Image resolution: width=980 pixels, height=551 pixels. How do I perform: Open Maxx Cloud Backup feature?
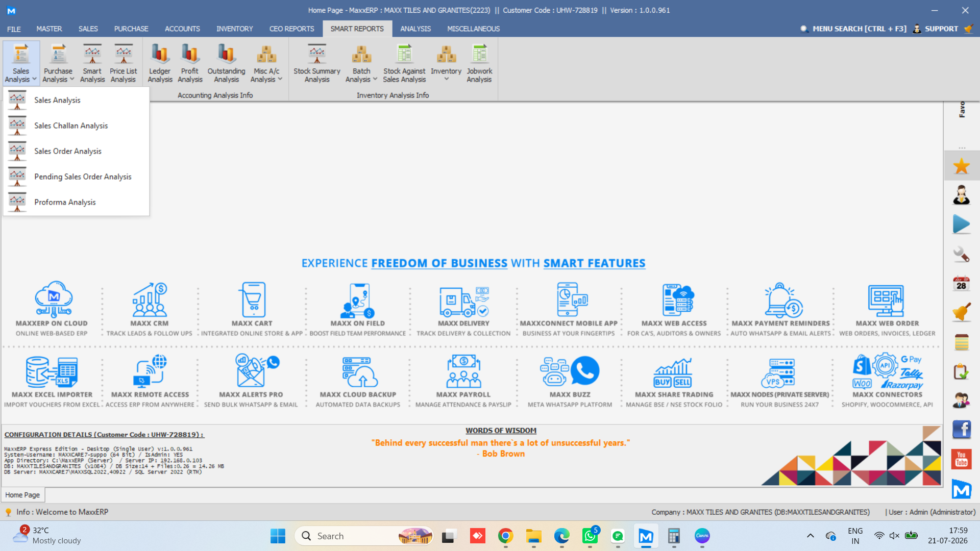pos(358,381)
